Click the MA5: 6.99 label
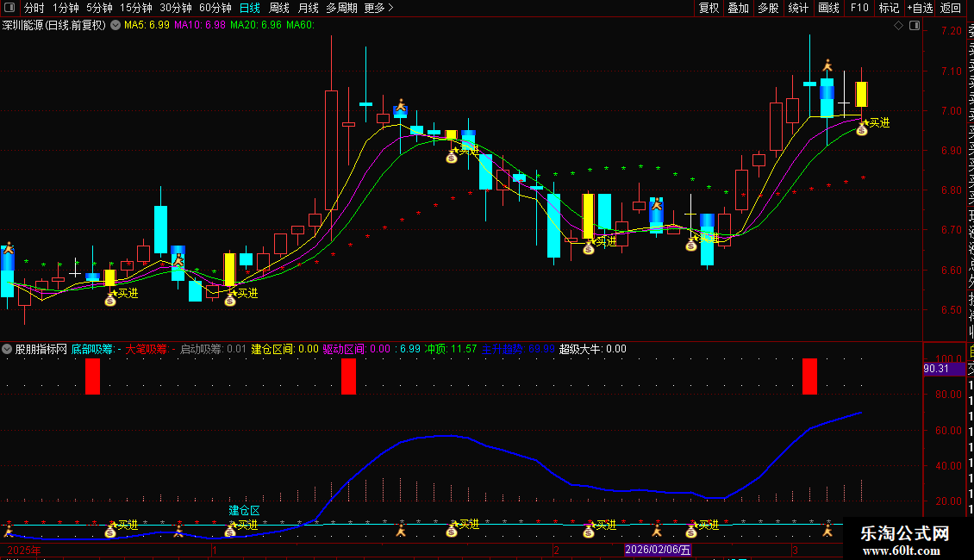 [x=147, y=26]
